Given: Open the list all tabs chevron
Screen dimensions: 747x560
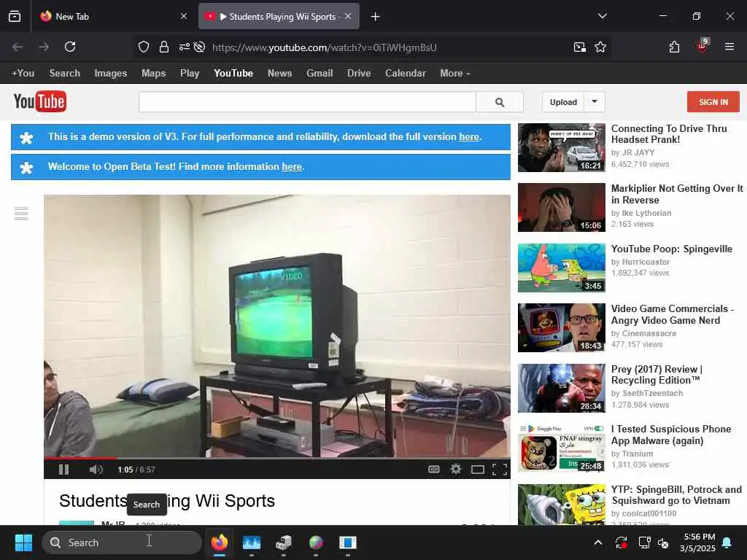Looking at the screenshot, I should click(602, 16).
